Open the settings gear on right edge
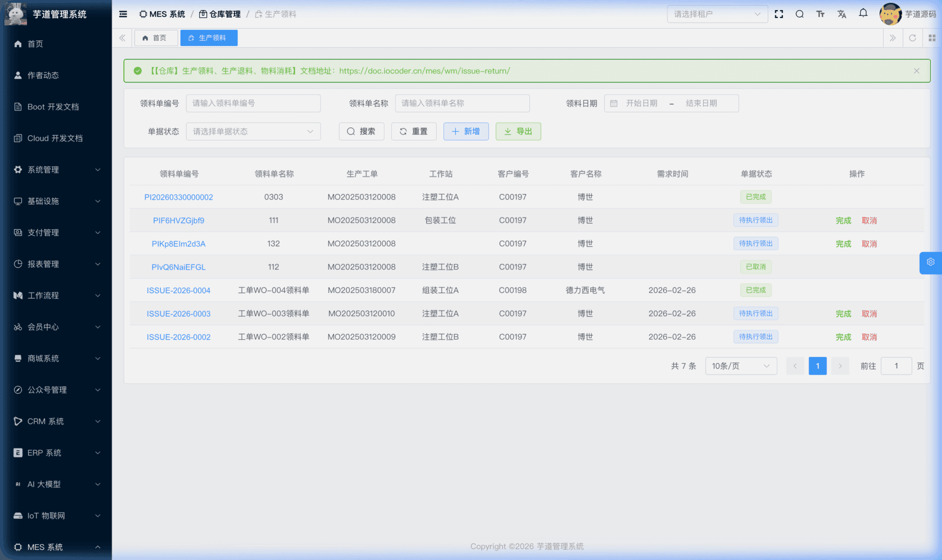The image size is (942, 560). (930, 262)
